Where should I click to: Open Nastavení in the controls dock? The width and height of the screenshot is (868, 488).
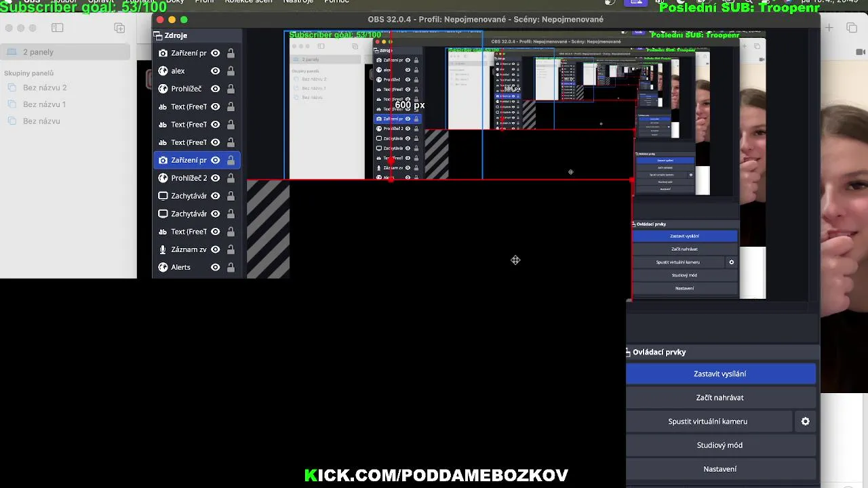click(720, 469)
